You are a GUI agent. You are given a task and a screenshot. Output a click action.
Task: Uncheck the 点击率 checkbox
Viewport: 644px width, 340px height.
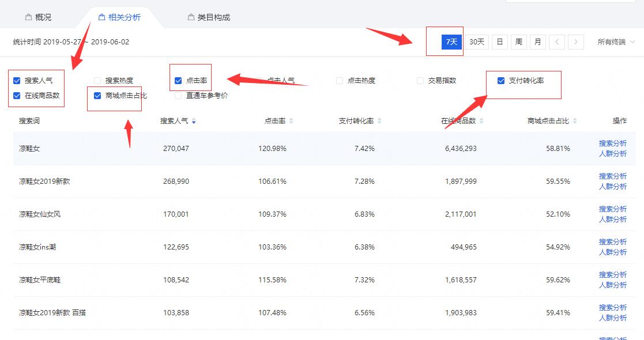tap(178, 81)
